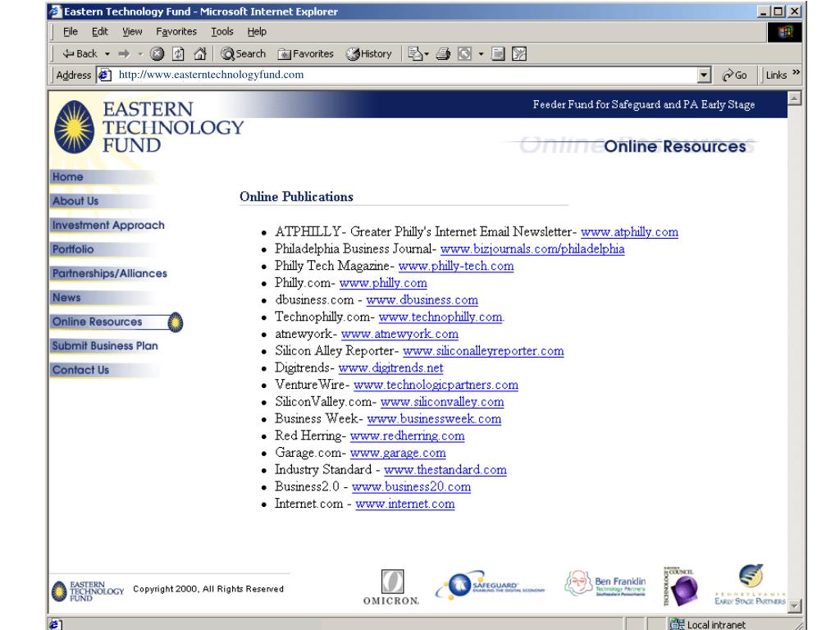840x630 pixels.
Task: Click the Discuss page toolbar icon
Action: coord(498,53)
